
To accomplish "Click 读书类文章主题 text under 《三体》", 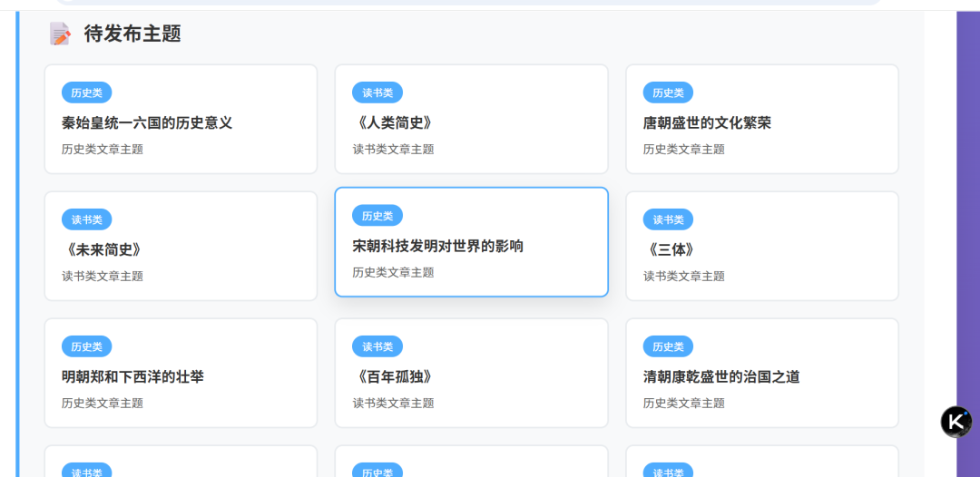I will coord(684,276).
